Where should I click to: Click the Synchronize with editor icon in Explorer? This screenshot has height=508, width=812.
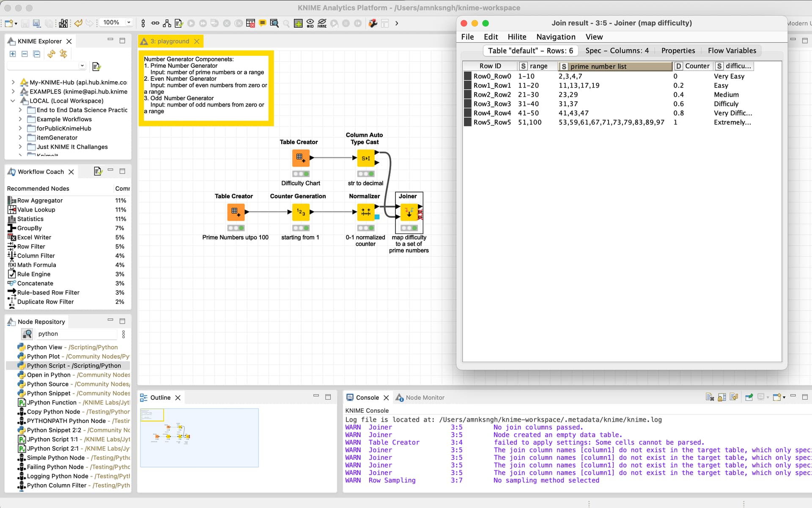coord(63,54)
